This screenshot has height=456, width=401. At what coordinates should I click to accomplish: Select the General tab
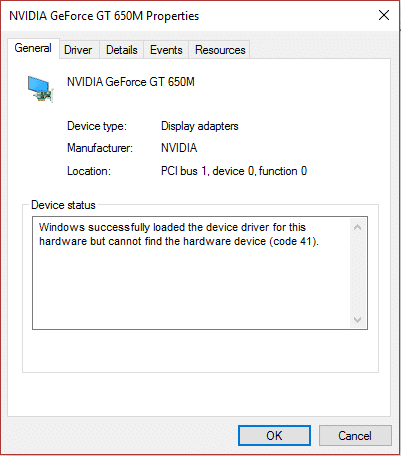(33, 48)
